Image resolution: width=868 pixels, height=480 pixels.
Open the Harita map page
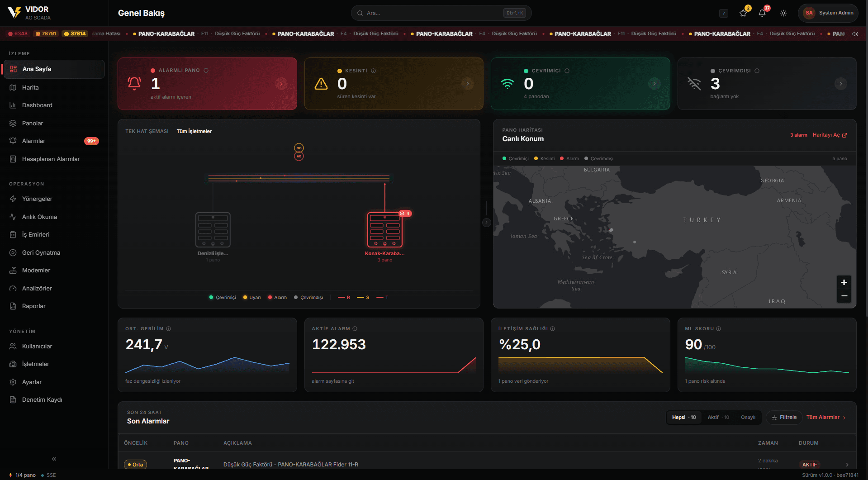[x=54, y=87]
